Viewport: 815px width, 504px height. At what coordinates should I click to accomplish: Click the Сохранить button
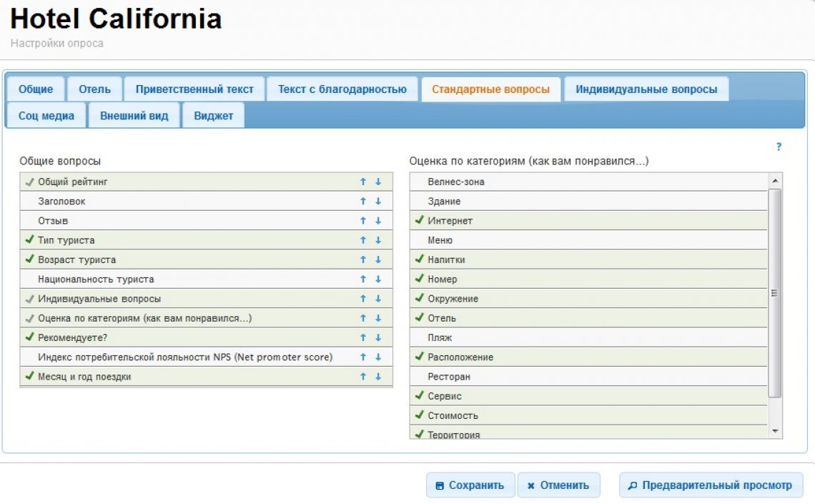[470, 485]
